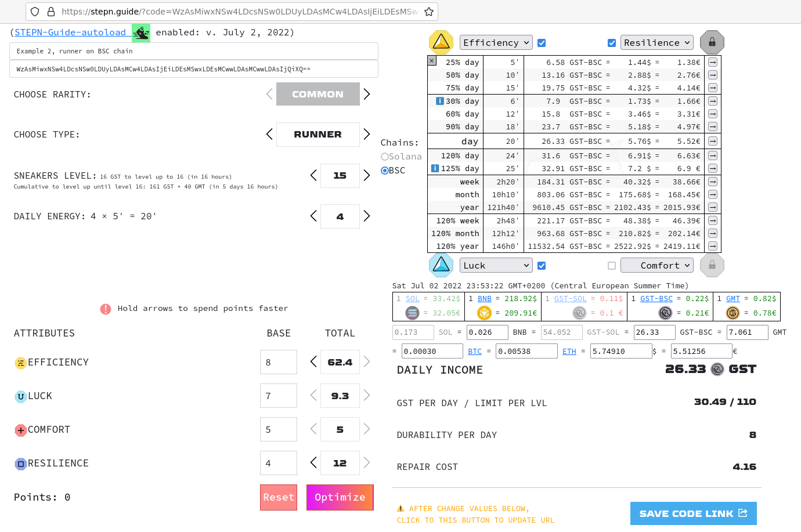This screenshot has height=532, width=801.
Task: Click the SAVE CODE LINK button
Action: [693, 513]
